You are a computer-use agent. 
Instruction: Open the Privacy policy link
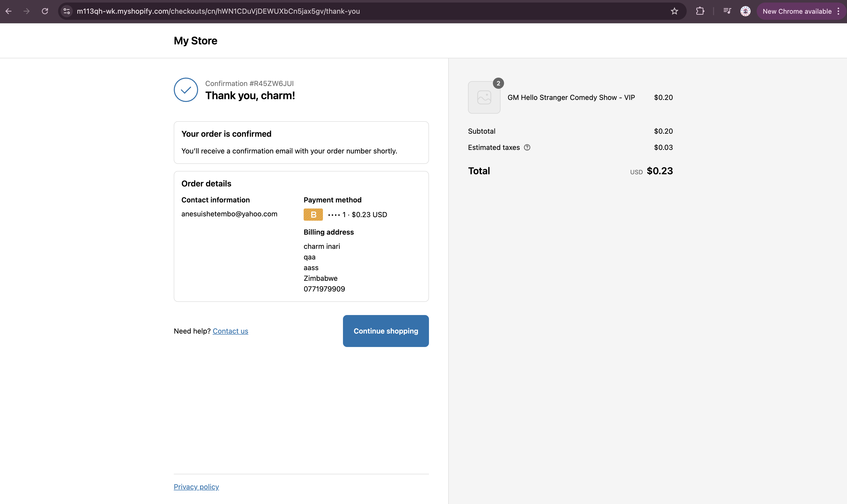click(x=196, y=487)
